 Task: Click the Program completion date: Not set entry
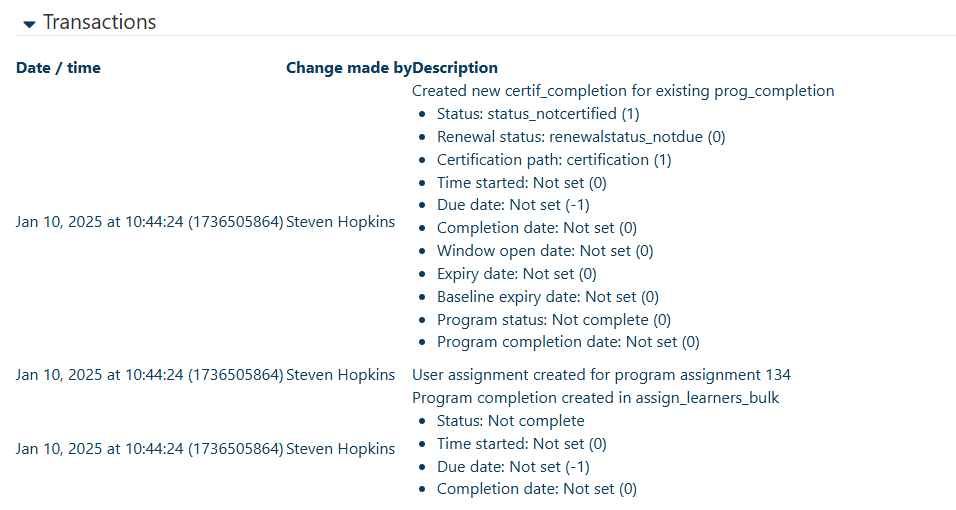(568, 342)
